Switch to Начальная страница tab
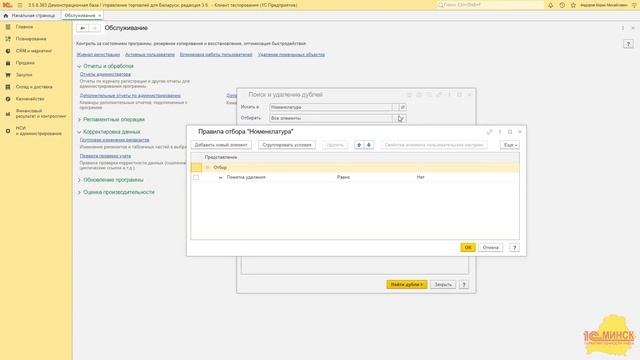640x360 pixels. (x=29, y=16)
